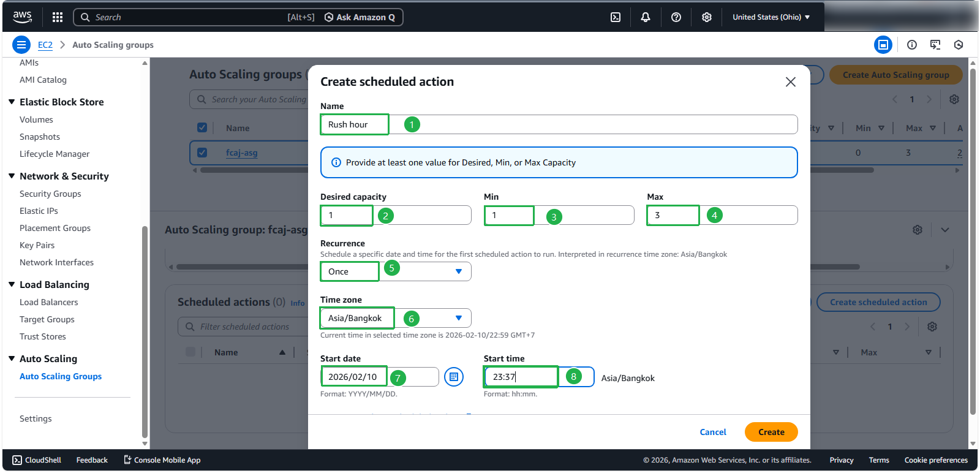Open Load Balancers in the sidebar
Viewport: 980px width, 473px height.
coord(49,302)
